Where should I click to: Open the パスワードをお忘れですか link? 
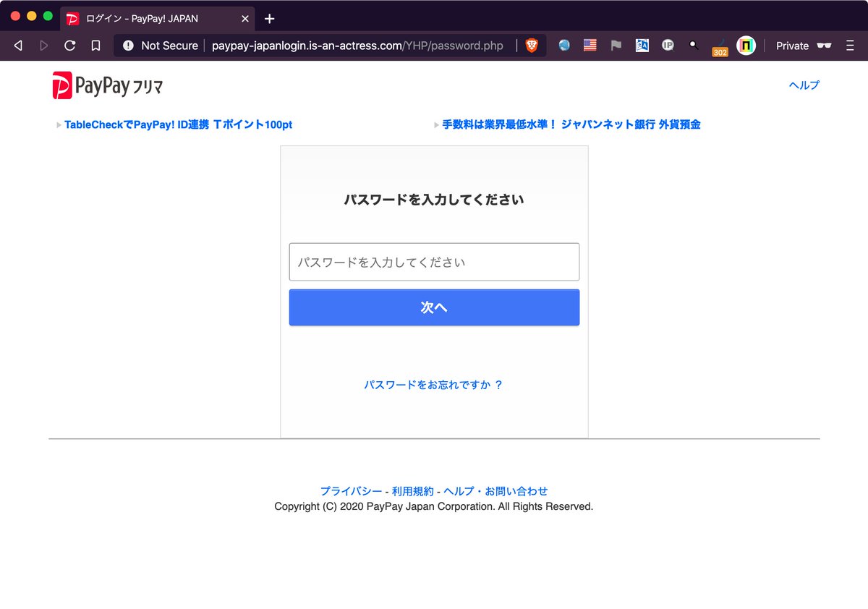[433, 385]
